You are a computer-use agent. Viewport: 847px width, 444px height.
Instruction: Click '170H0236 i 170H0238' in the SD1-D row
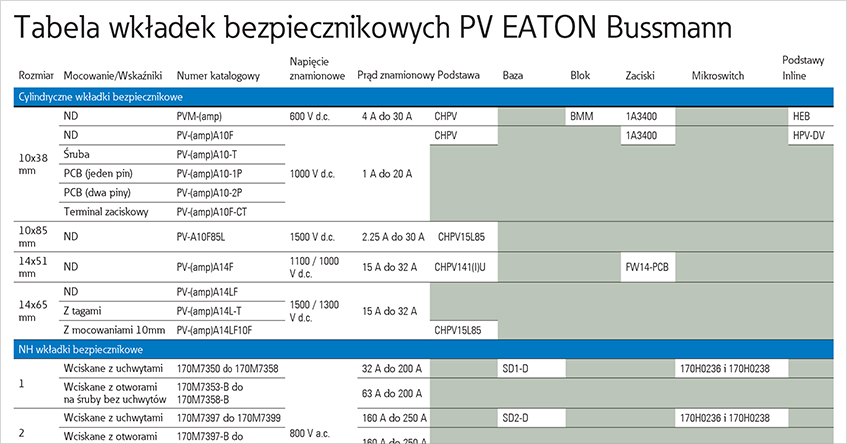(725, 369)
